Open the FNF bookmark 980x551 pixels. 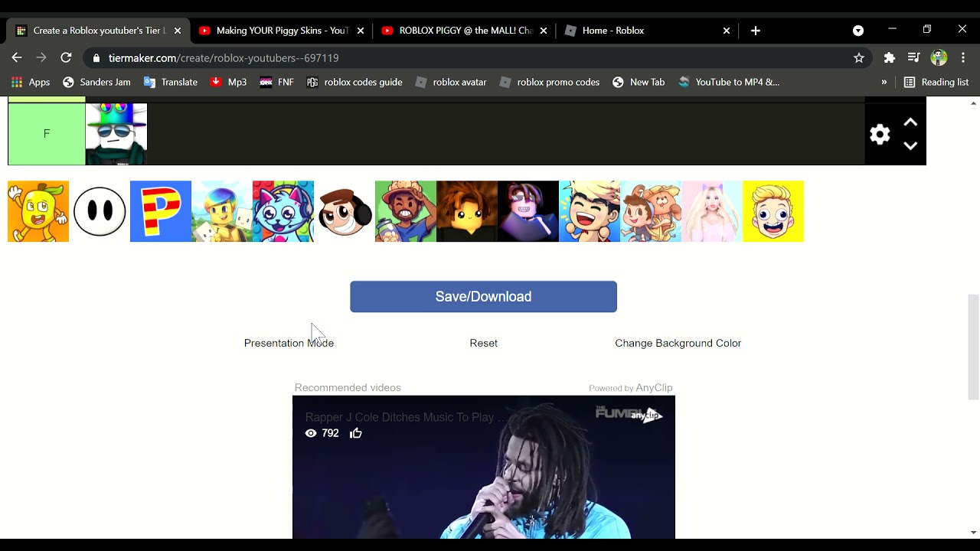point(276,82)
